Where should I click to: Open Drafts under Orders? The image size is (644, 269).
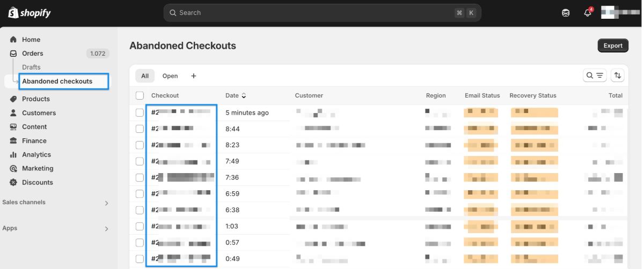pyautogui.click(x=31, y=68)
